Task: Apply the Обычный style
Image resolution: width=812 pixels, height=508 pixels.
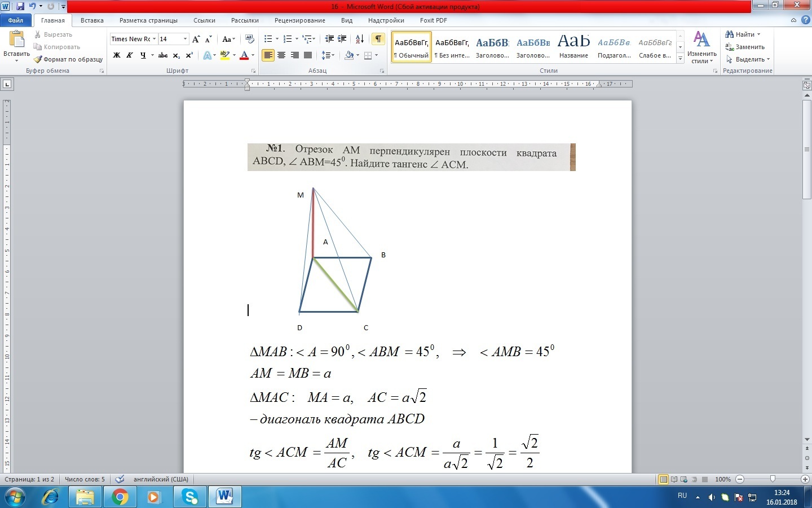Action: 412,47
